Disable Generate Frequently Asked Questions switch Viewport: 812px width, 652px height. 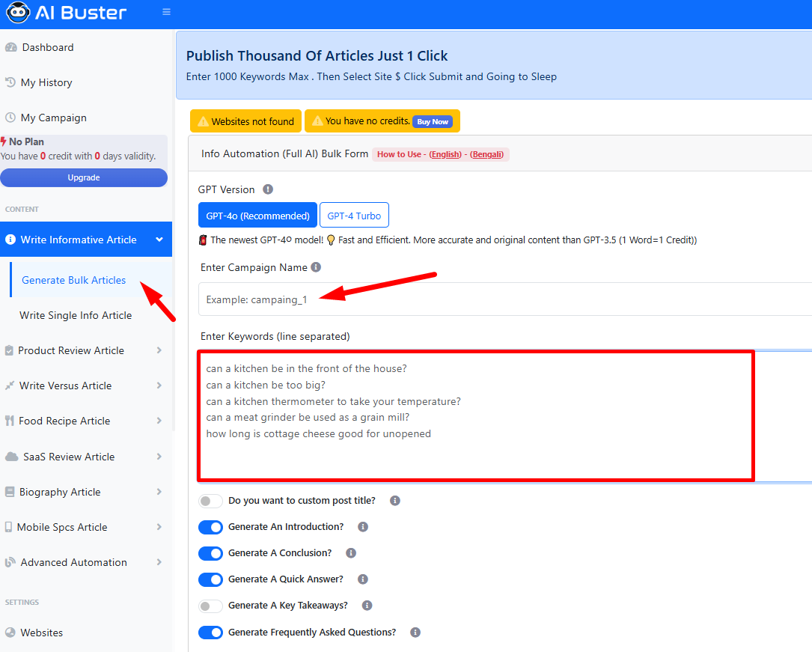[x=211, y=633]
